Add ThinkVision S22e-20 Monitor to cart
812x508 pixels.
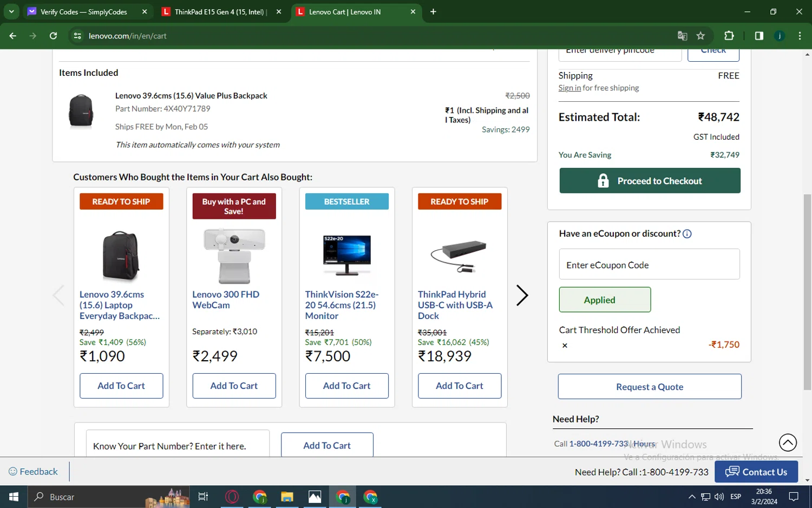(346, 386)
